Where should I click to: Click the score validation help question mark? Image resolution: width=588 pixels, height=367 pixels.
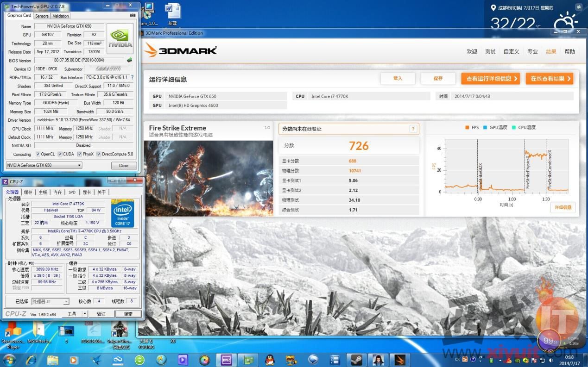coord(413,129)
